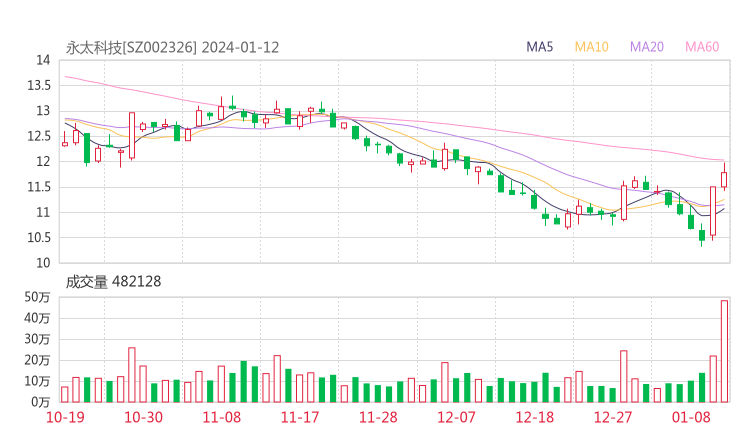Click the 13.5 price axis label

click(39, 85)
